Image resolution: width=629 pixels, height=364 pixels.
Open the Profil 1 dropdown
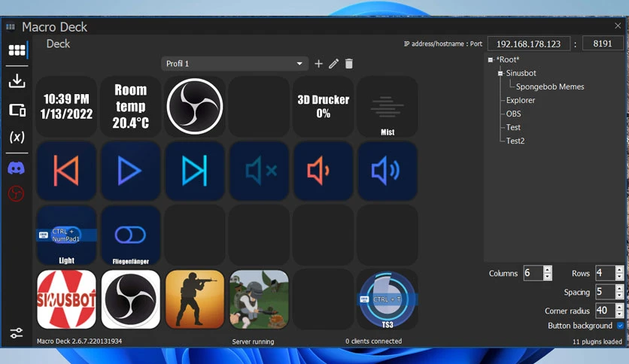pos(235,64)
